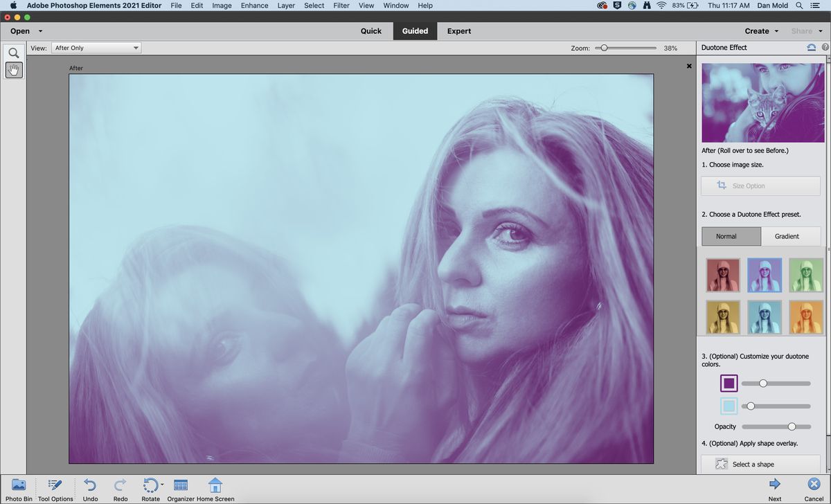Open the Enhance menu
This screenshot has height=504, width=831.
pyautogui.click(x=254, y=6)
